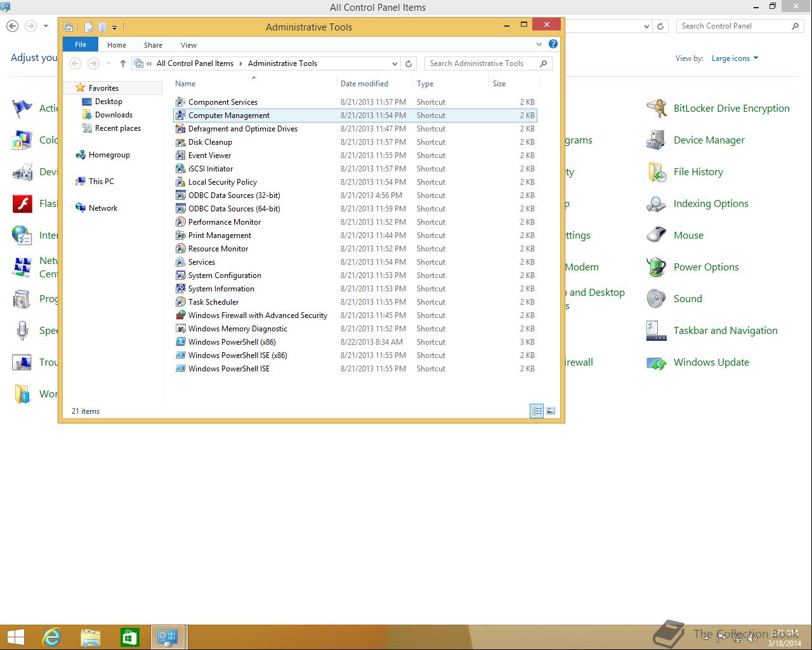Sort by Name column header
This screenshot has height=650, width=812.
[254, 83]
